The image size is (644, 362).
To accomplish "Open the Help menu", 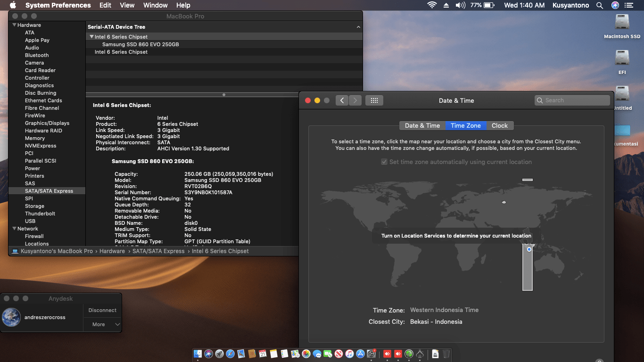I will 183,5.
